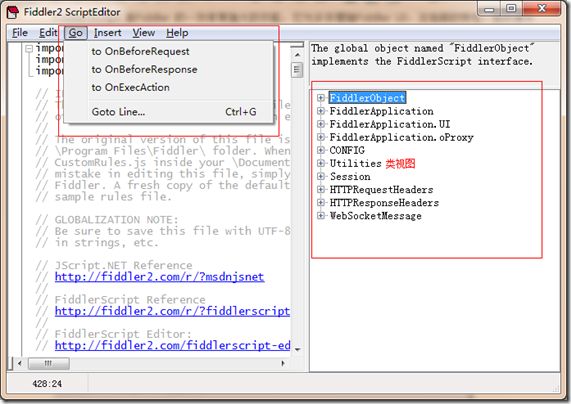Select Utilities in the class tree
Image resolution: width=571 pixels, height=404 pixels.
(355, 164)
